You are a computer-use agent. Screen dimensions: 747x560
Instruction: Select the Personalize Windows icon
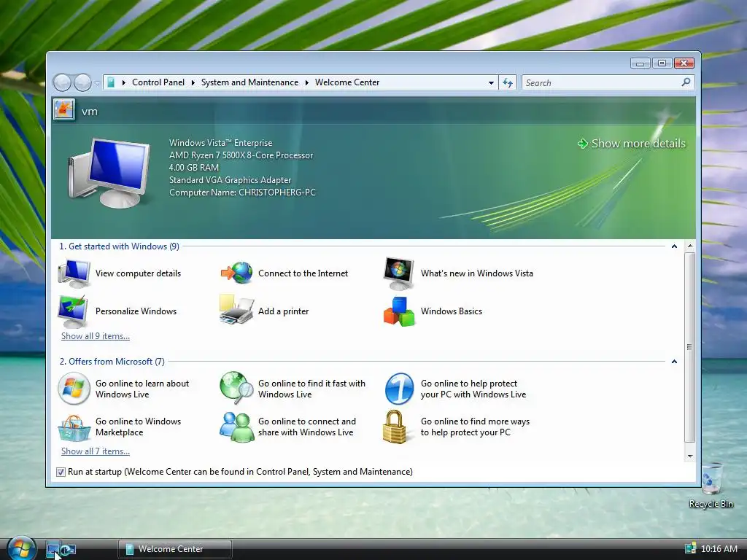point(73,311)
